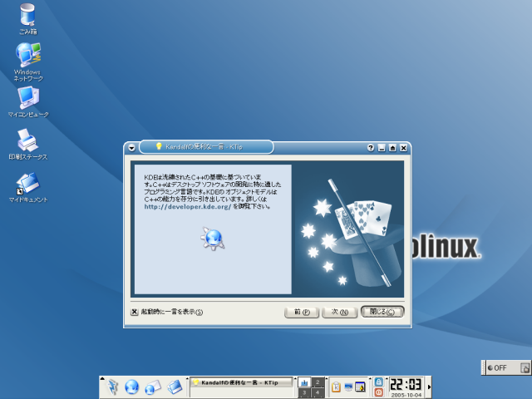Viewport: 532px width, 399px height.
Task: Maximize the KTip window
Action: point(392,148)
